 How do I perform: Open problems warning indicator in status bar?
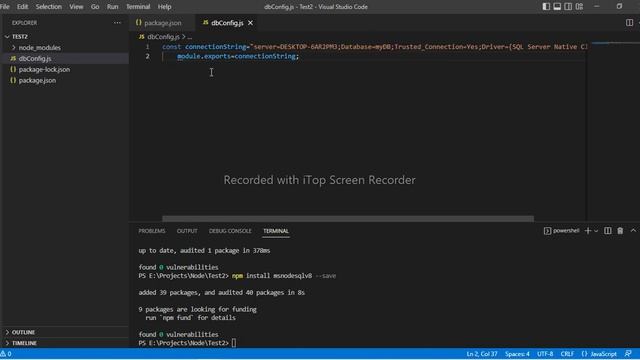pos(6,354)
